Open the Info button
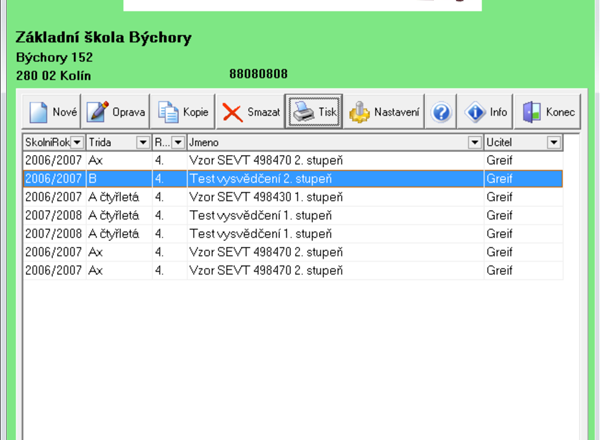 click(486, 112)
